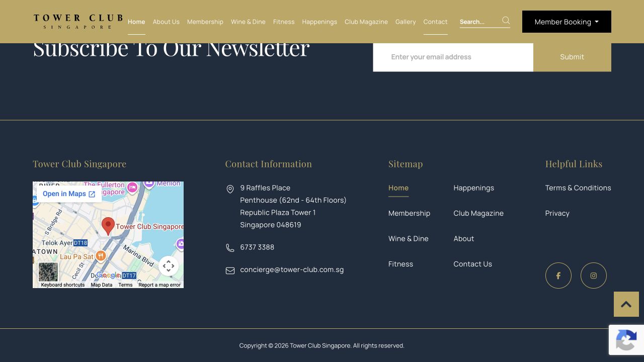Click the Tower Club Singapore map label

tap(149, 227)
